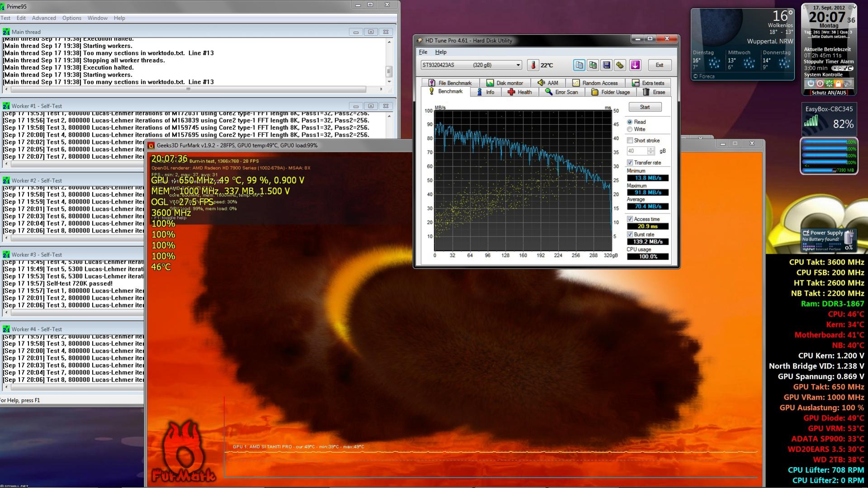Click the Start benchmark button
The height and width of the screenshot is (488, 868).
tap(645, 107)
